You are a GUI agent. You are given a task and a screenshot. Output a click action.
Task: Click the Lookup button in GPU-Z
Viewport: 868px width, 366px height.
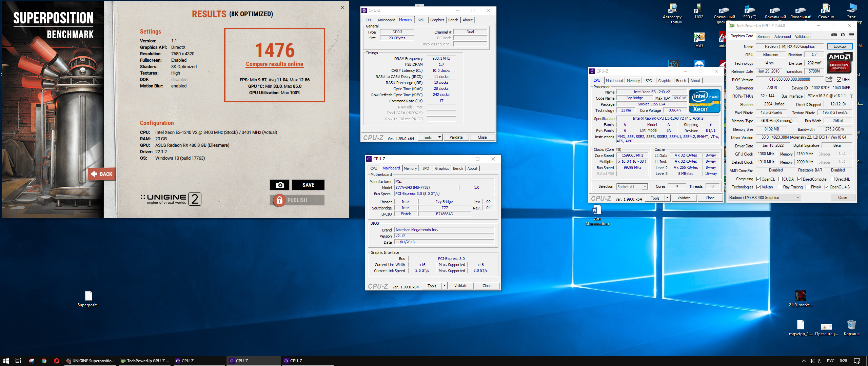(840, 46)
